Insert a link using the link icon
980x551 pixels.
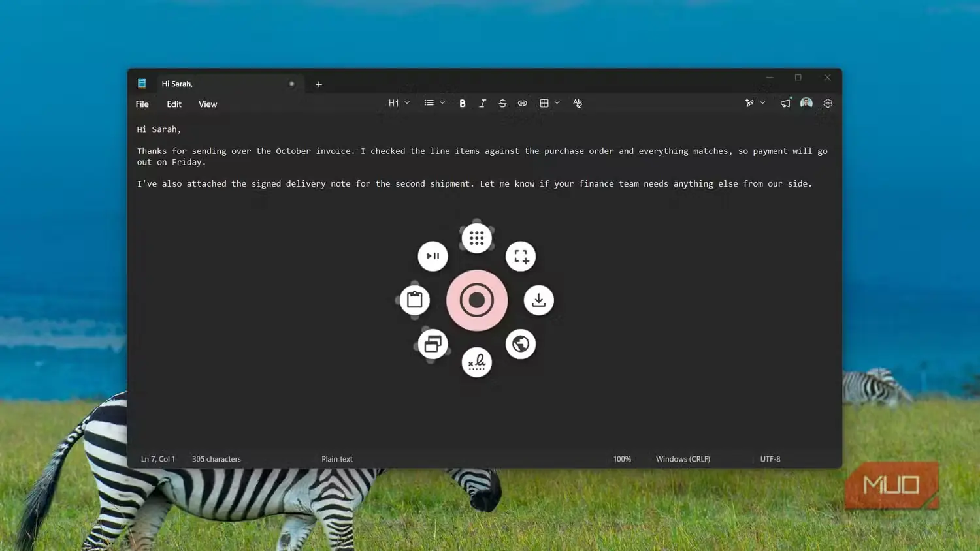[522, 103]
